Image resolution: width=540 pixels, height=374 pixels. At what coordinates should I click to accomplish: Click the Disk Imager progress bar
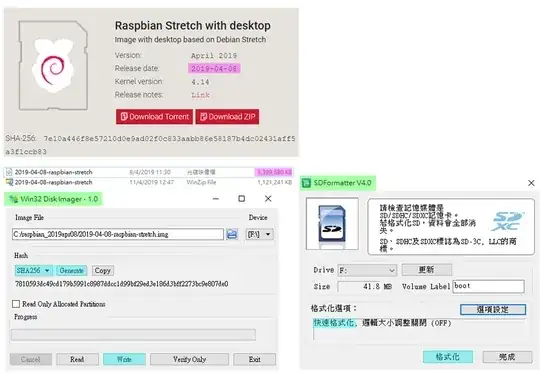pyautogui.click(x=133, y=334)
